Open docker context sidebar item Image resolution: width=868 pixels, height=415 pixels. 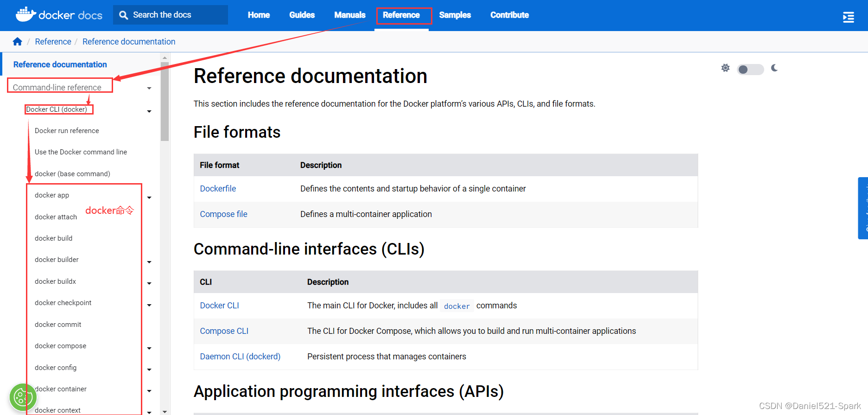coord(57,410)
